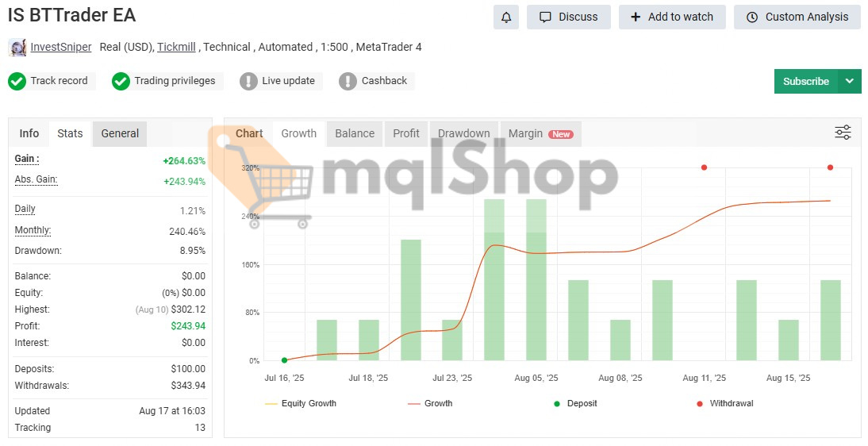The height and width of the screenshot is (446, 868).
Task: Switch to the Profit chart tab
Action: (x=406, y=133)
